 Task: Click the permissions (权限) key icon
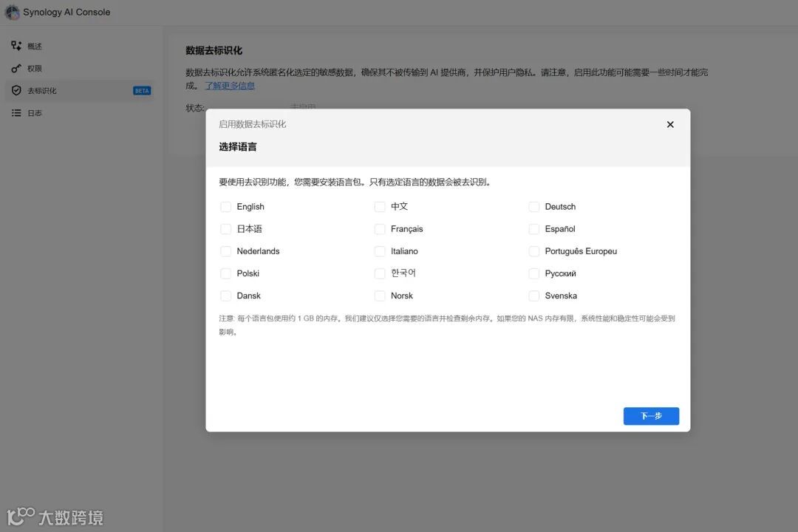pyautogui.click(x=16, y=68)
